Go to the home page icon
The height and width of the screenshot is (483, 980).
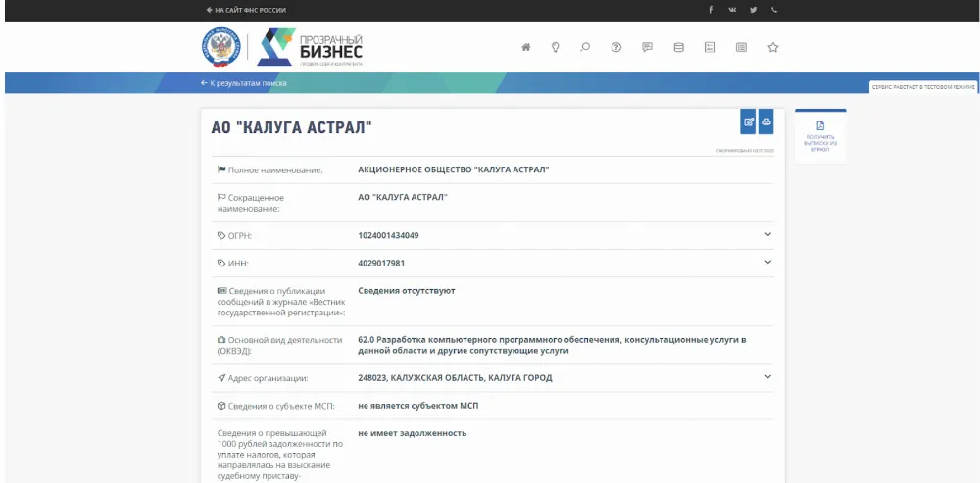tap(526, 47)
